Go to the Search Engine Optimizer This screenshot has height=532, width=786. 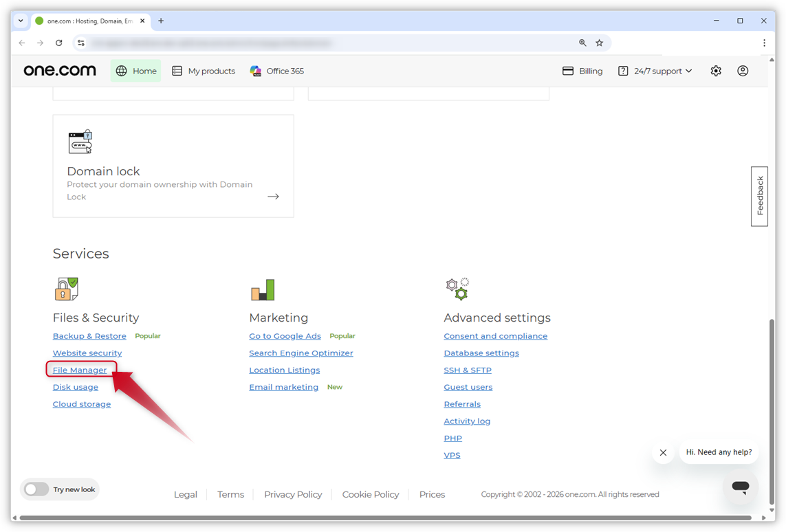point(301,353)
